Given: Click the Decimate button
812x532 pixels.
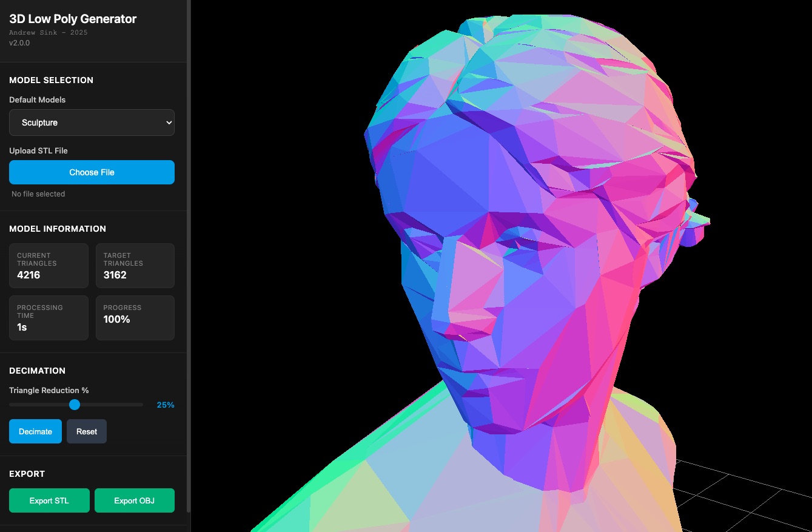Looking at the screenshot, I should tap(35, 431).
